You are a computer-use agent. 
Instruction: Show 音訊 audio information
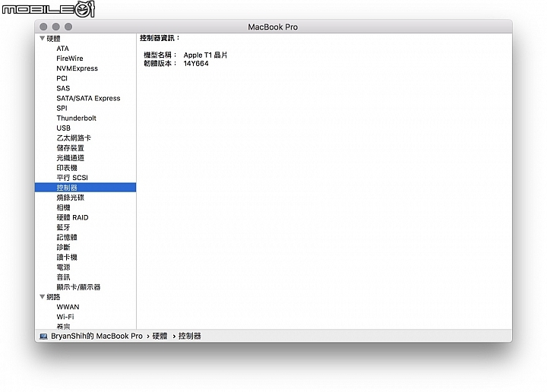tap(63, 277)
